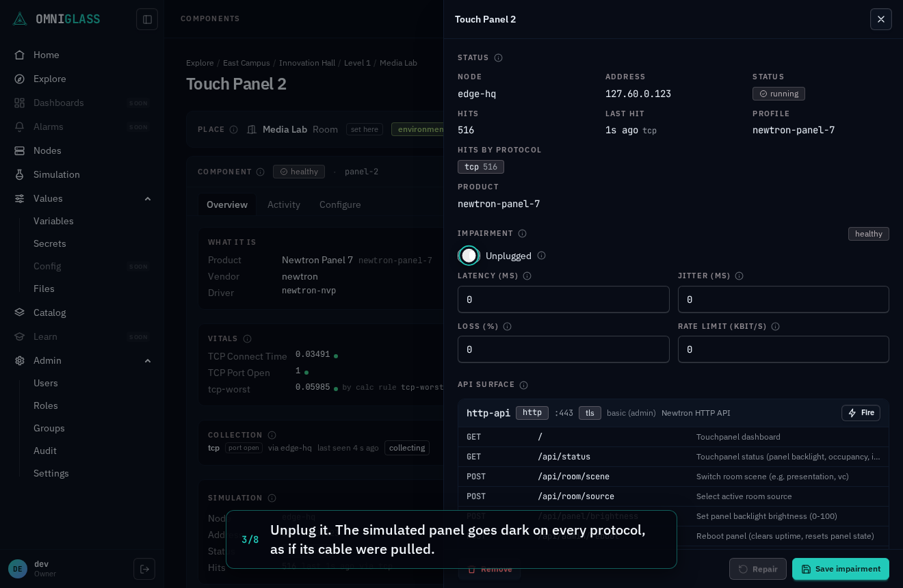Open Users under Admin

point(46,383)
